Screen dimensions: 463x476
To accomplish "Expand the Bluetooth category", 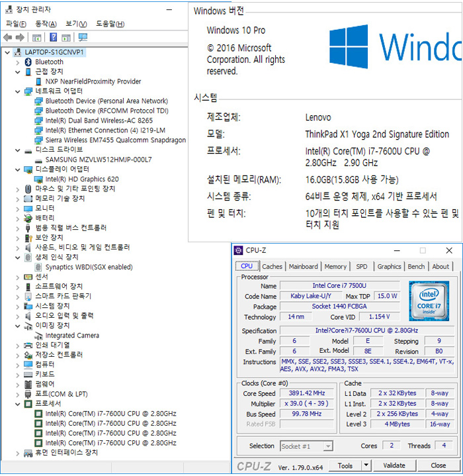I will point(18,62).
